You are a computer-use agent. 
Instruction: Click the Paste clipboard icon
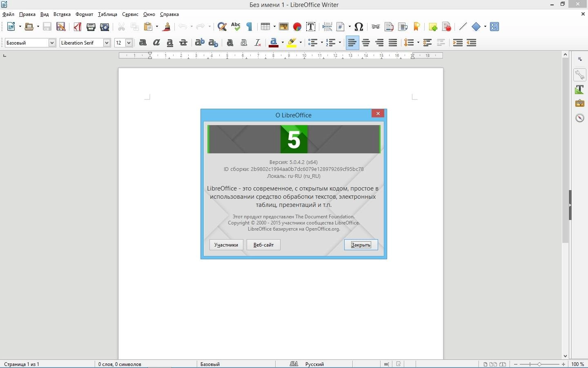click(149, 27)
